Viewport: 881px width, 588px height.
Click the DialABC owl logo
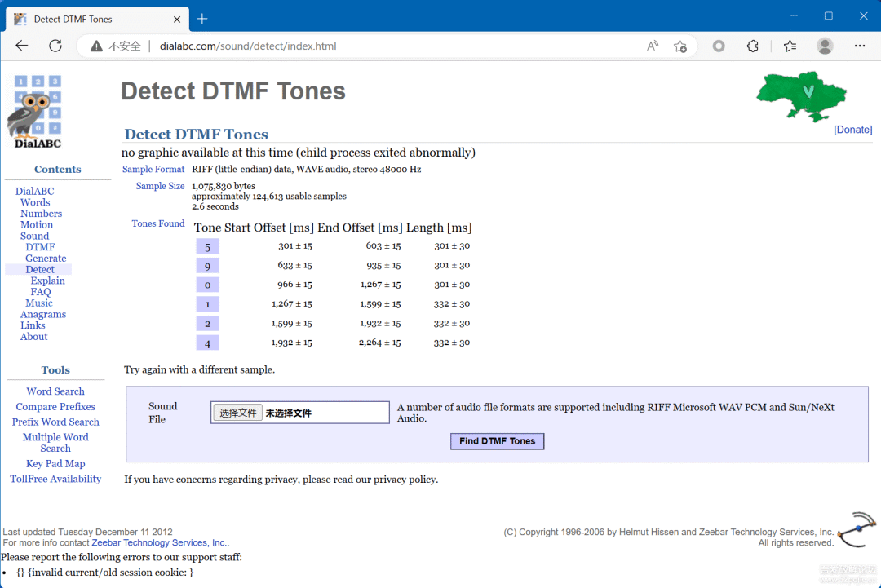[37, 111]
